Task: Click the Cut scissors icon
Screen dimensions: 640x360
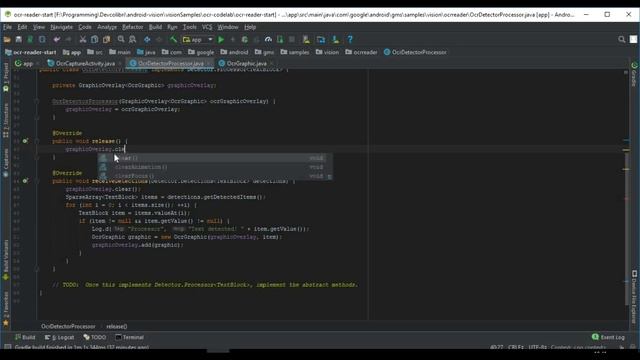Action: [x=83, y=40]
